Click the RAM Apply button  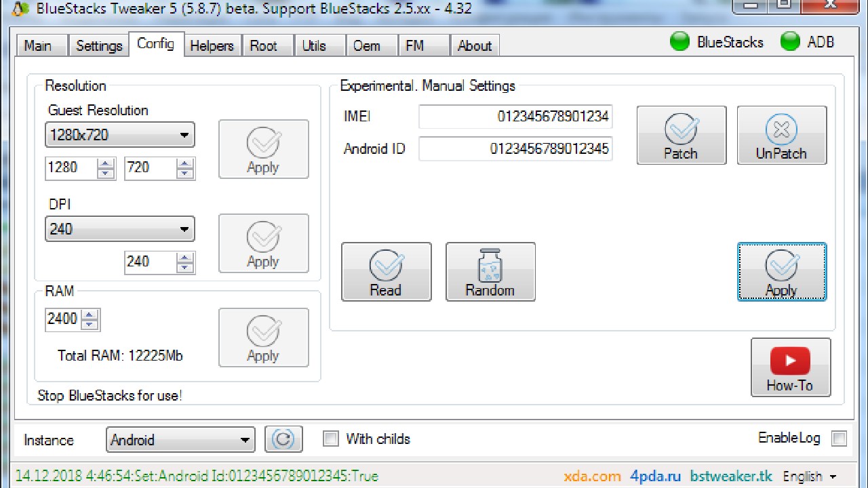tap(263, 338)
